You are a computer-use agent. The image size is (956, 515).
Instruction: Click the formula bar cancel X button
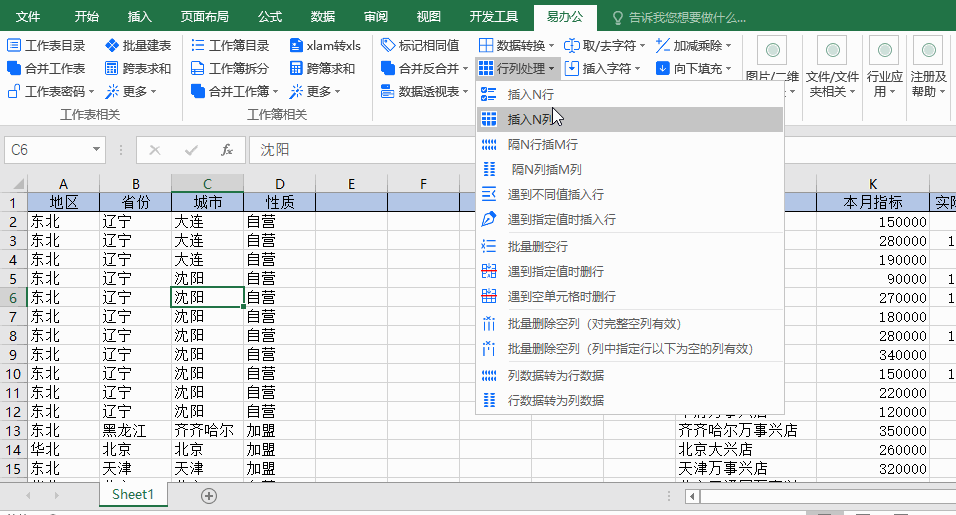(155, 150)
